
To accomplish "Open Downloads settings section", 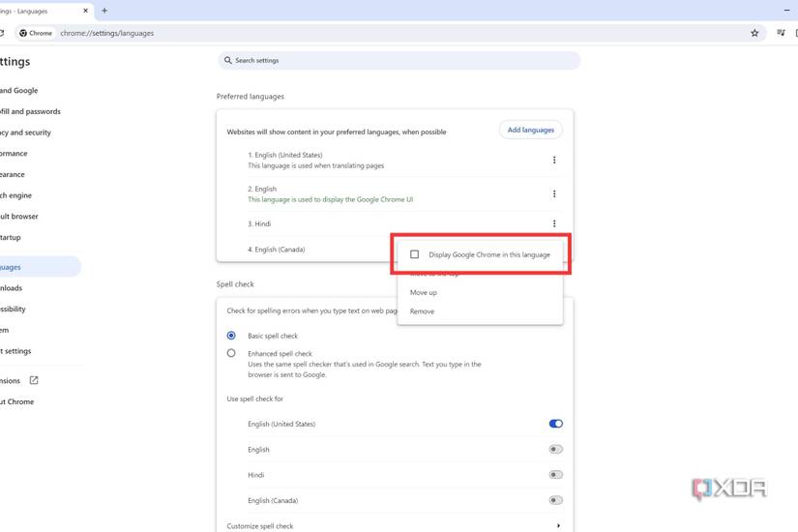I will point(12,288).
